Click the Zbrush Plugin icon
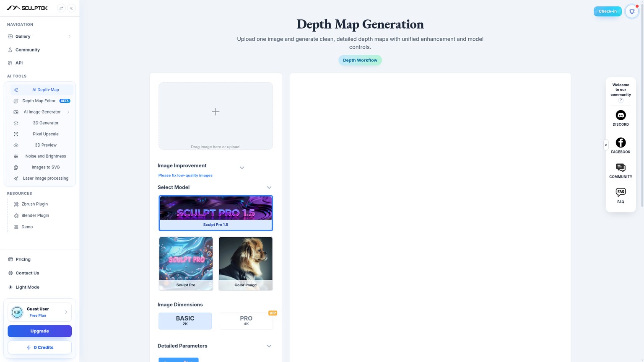This screenshot has height=362, width=644. coord(16,204)
